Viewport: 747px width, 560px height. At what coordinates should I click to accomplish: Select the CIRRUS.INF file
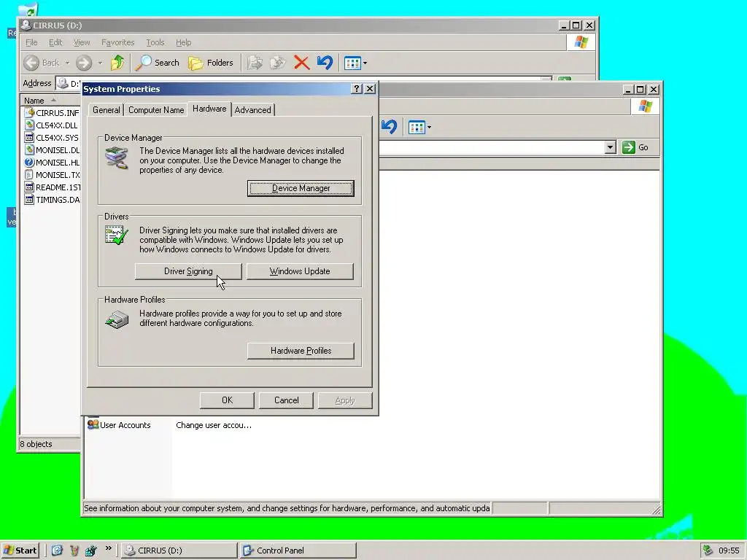coord(52,113)
